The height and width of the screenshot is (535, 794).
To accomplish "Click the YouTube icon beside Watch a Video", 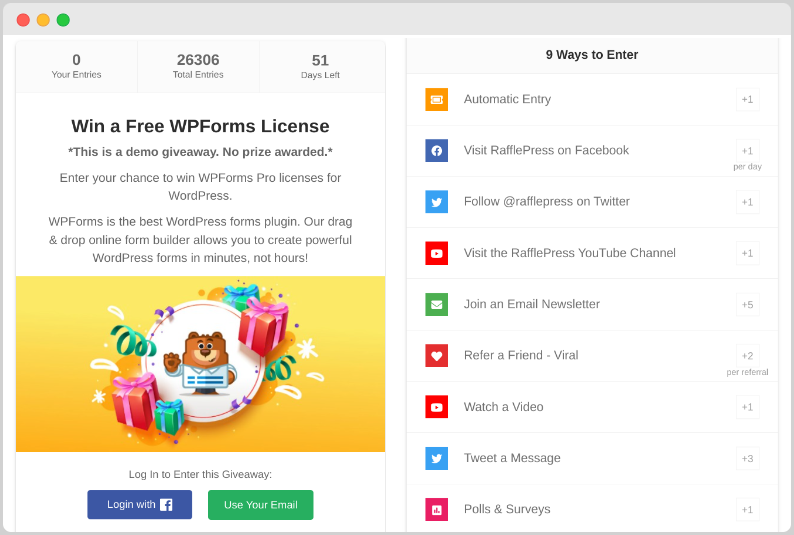I will click(436, 407).
